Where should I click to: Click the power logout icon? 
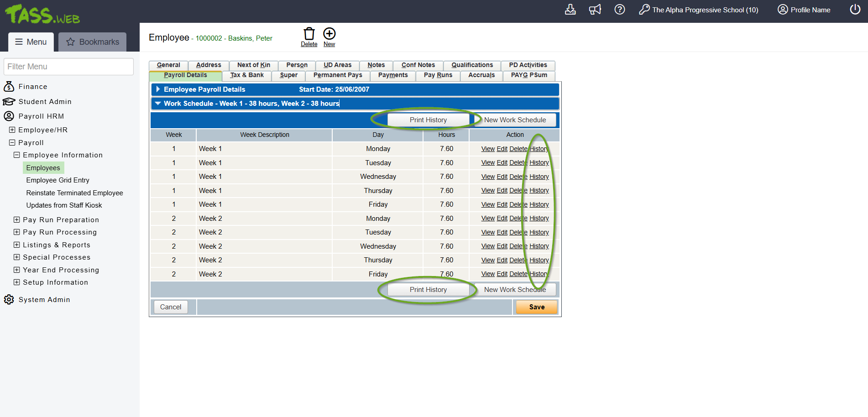point(855,10)
